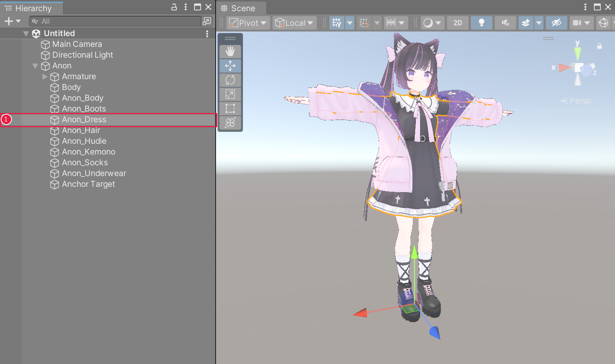Image resolution: width=615 pixels, height=364 pixels.
Task: Open the create object plus dropdown
Action: [x=12, y=21]
